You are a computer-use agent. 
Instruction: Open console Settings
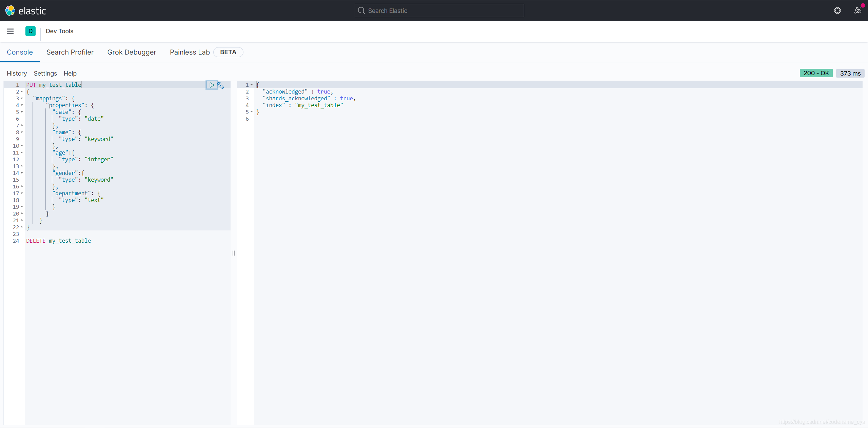point(45,74)
